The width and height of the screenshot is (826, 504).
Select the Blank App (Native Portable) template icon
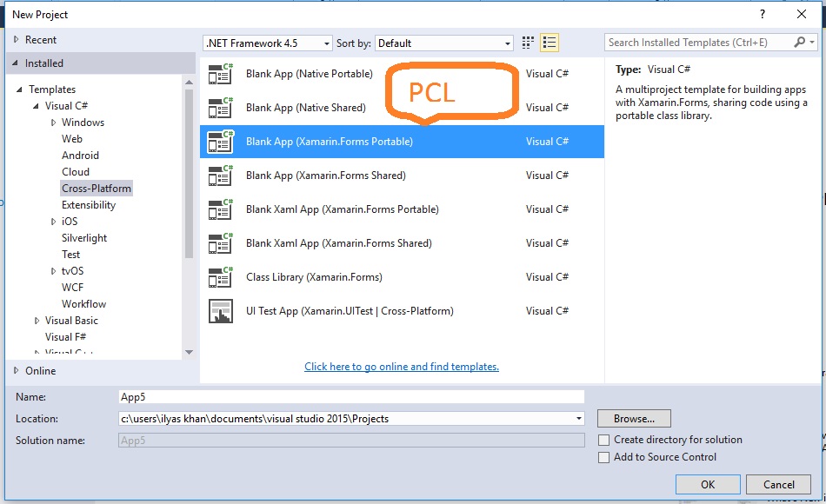220,74
